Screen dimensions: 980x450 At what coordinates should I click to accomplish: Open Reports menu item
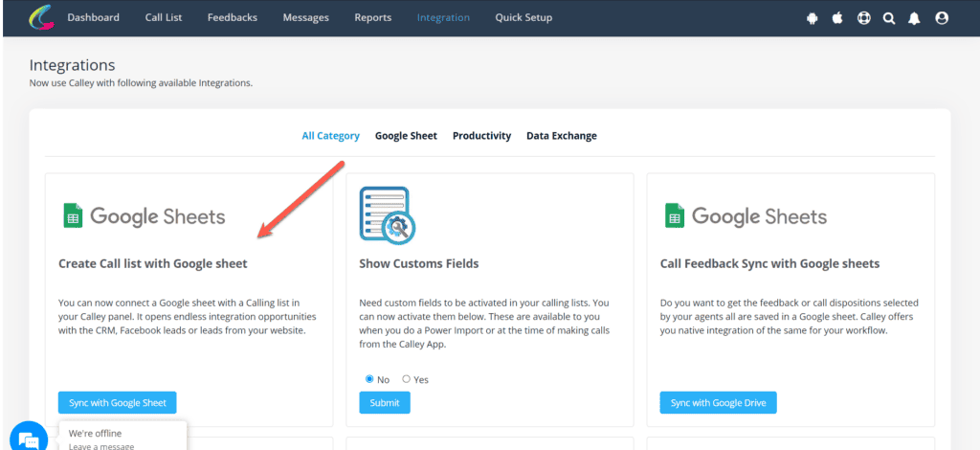tap(373, 17)
